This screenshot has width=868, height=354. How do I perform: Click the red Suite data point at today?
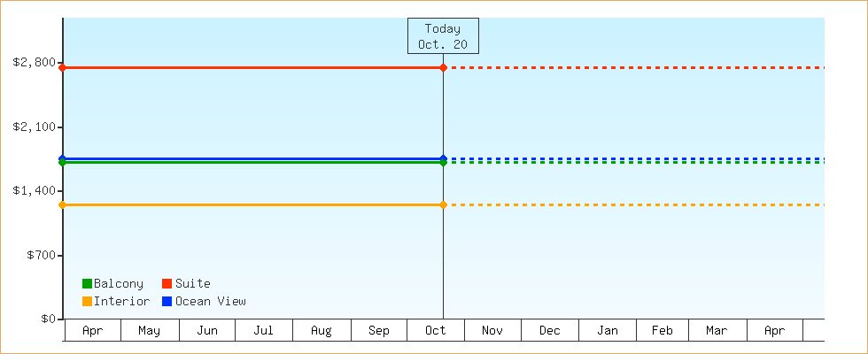pyautogui.click(x=443, y=67)
